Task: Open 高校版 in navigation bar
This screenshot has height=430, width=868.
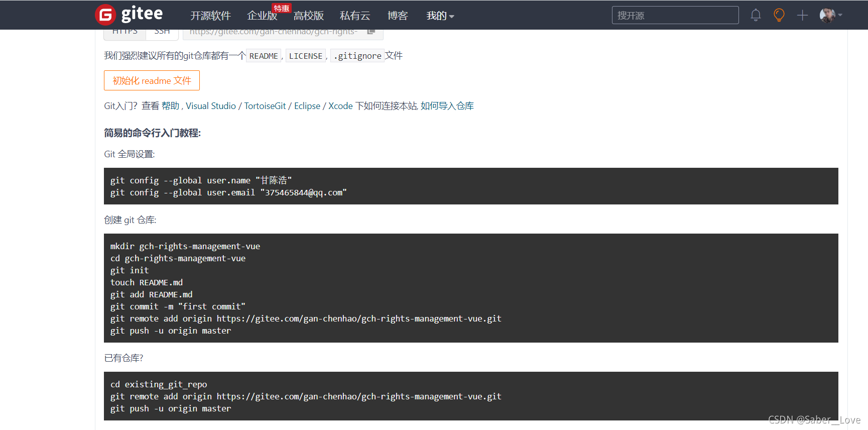Action: (x=308, y=16)
